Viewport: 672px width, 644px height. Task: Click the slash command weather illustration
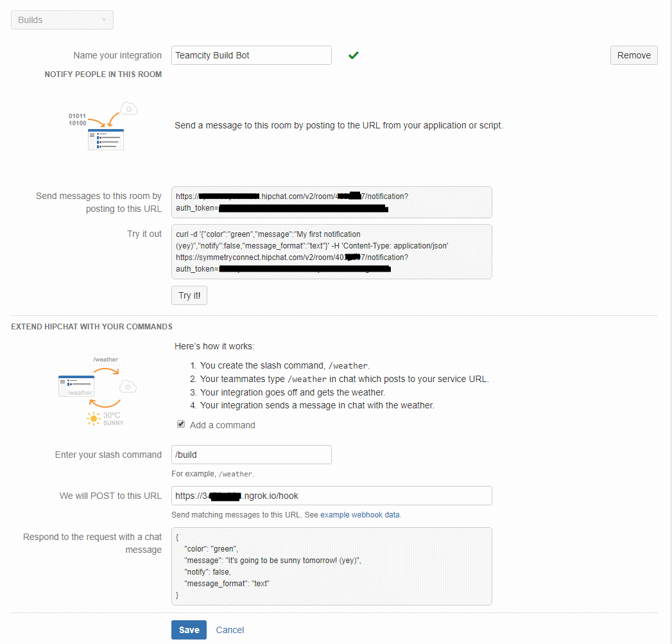98,390
